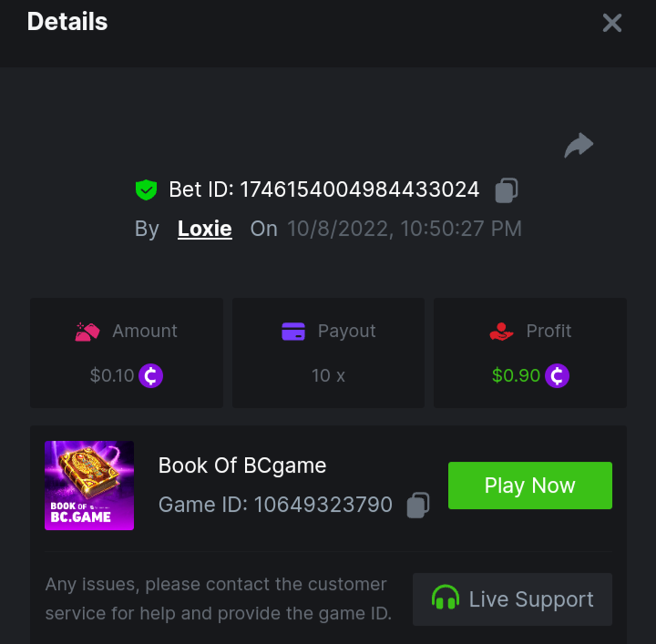The width and height of the screenshot is (656, 644).
Task: Open Live Support chat
Action: pos(512,599)
